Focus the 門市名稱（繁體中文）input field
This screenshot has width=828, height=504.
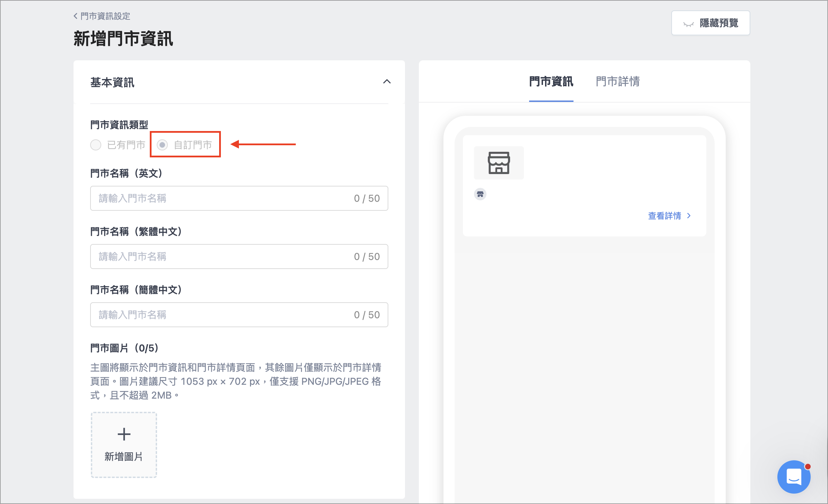(x=239, y=257)
